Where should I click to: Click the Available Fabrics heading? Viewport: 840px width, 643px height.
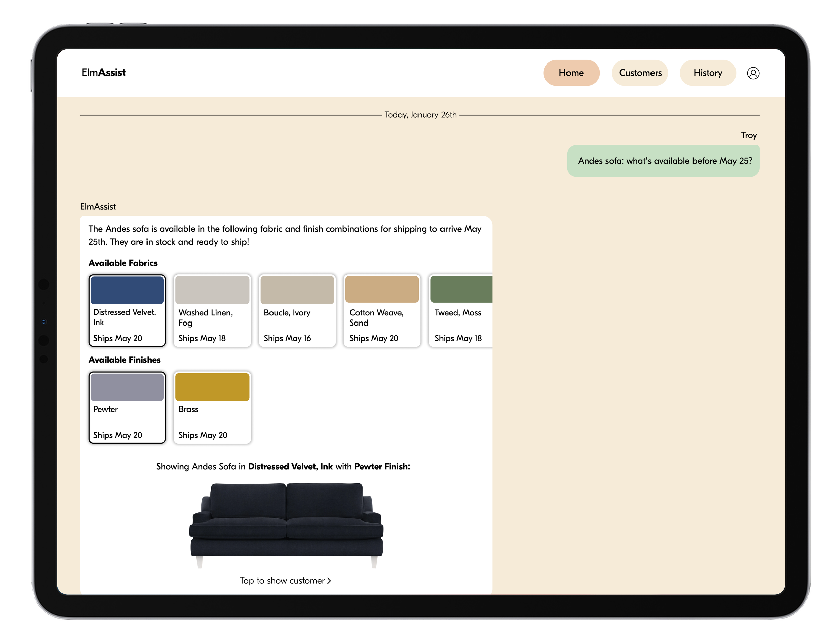(123, 263)
